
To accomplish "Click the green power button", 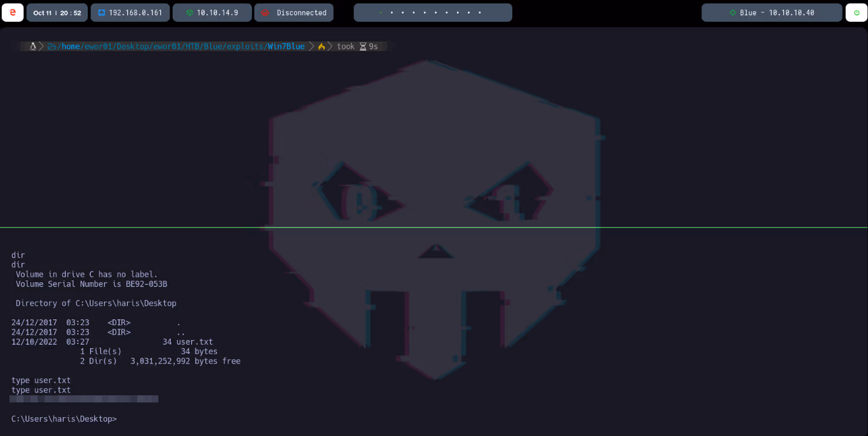I will 856,12.
